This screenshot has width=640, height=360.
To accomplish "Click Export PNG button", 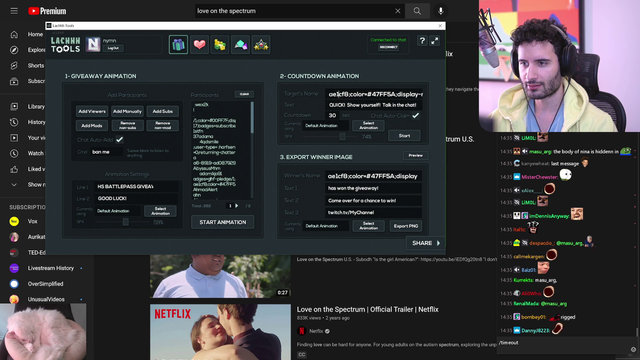I will pos(405,226).
